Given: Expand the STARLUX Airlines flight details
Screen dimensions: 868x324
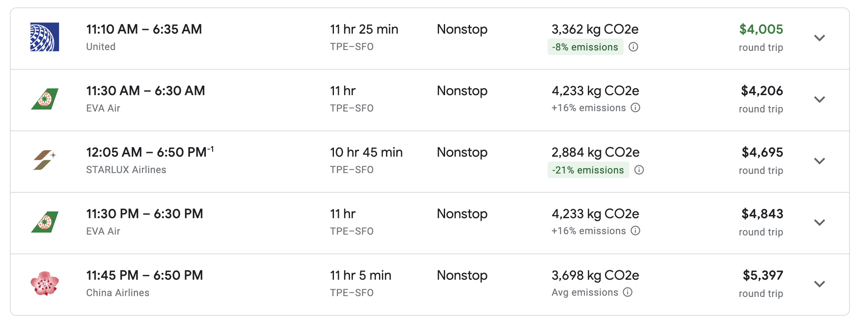Looking at the screenshot, I should [819, 161].
